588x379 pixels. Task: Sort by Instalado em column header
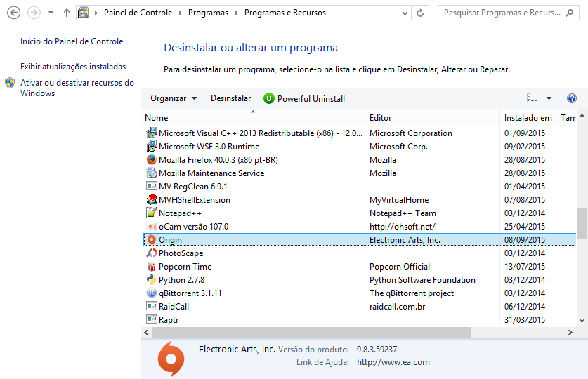click(x=528, y=118)
